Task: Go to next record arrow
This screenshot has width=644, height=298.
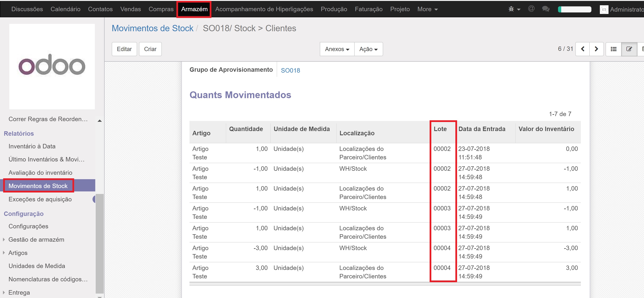Action: coord(596,49)
